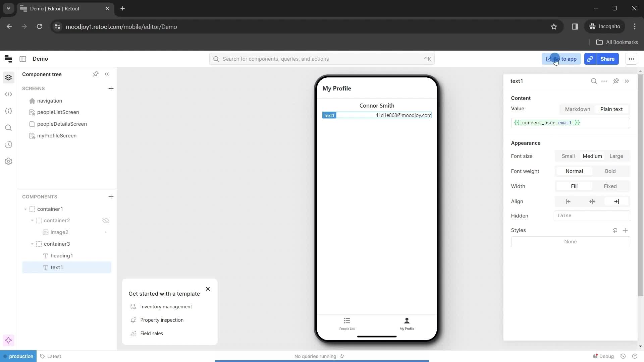
Task: Toggle visibility of container2
Action: pyautogui.click(x=105, y=221)
